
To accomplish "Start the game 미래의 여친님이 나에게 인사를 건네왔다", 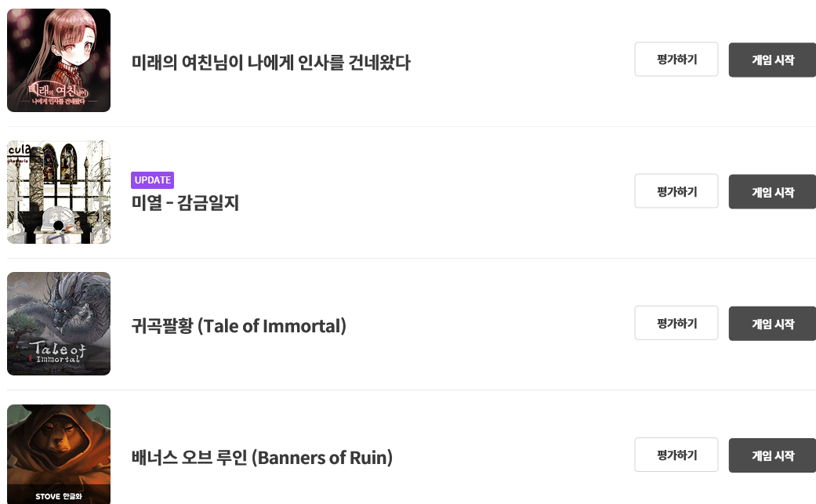I will coord(772,60).
